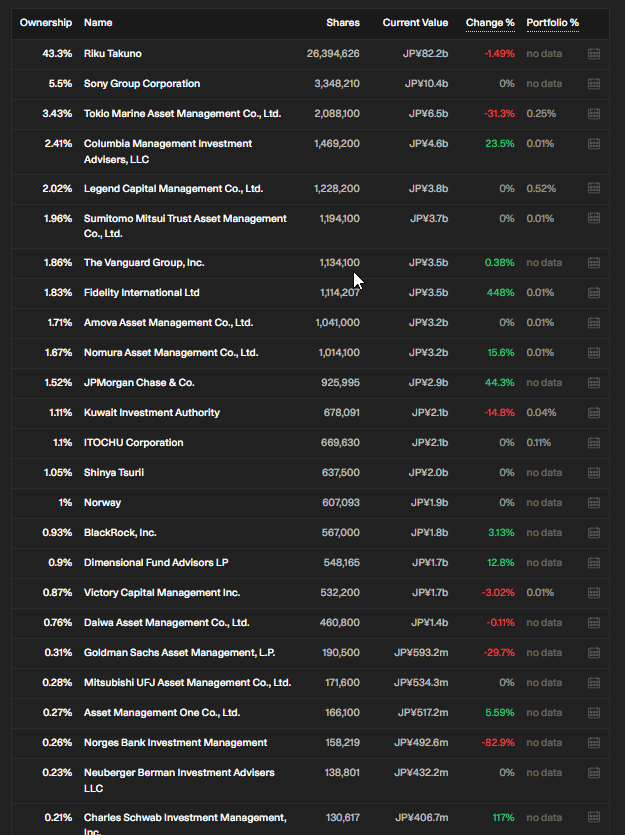Click Columbia Management Investment Advisers table icon

[594, 144]
